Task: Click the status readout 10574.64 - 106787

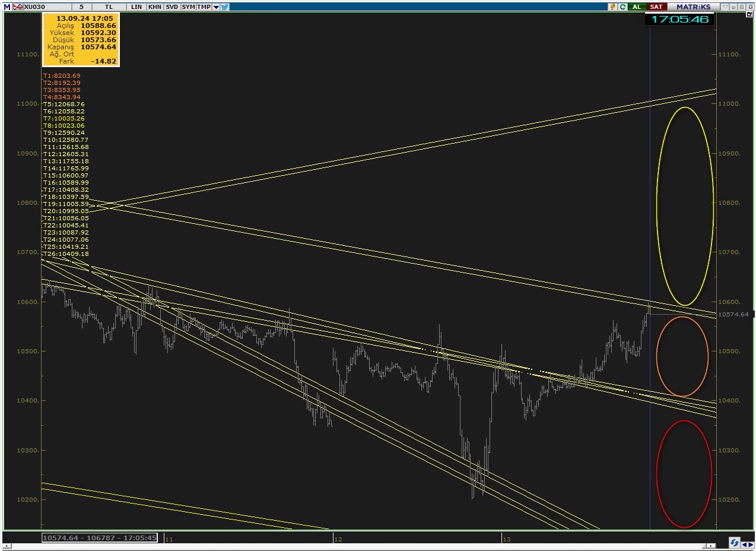Action: point(100,538)
